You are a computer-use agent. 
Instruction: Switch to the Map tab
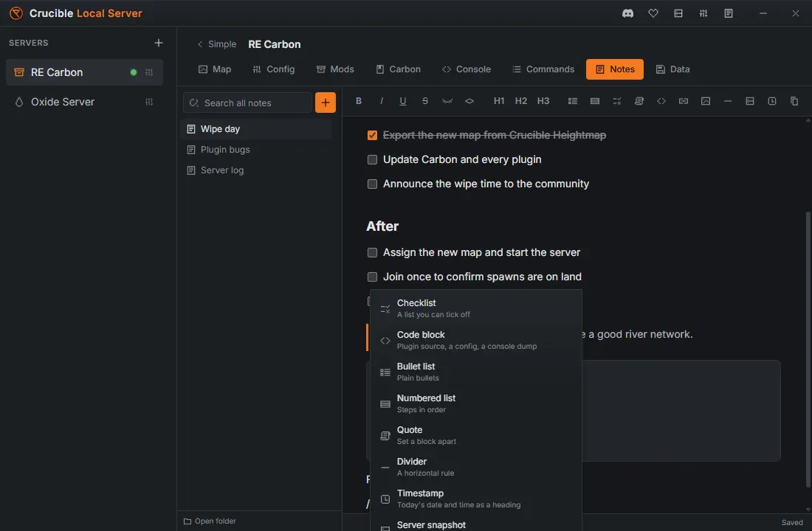click(x=215, y=69)
